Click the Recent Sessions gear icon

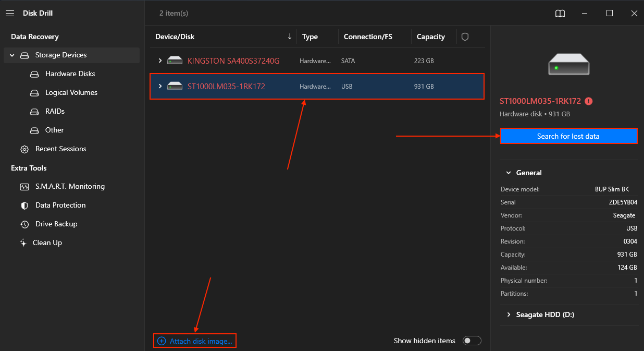(24, 149)
